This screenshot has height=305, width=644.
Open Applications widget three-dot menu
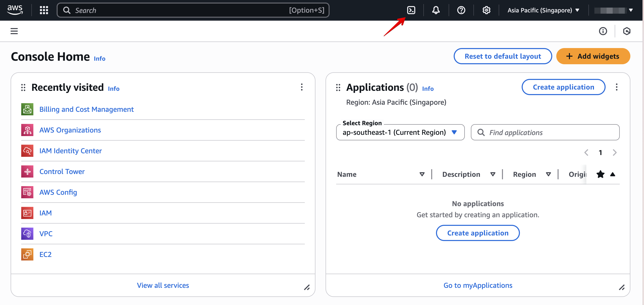point(616,87)
